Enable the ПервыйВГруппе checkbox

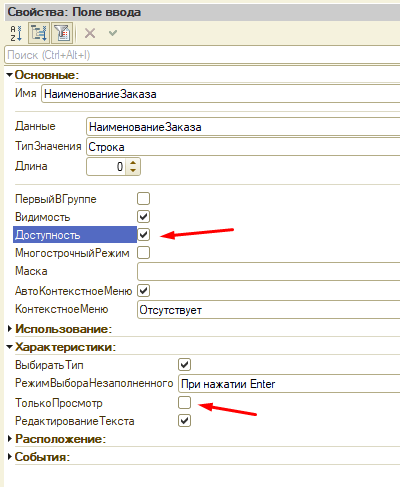[x=143, y=199]
